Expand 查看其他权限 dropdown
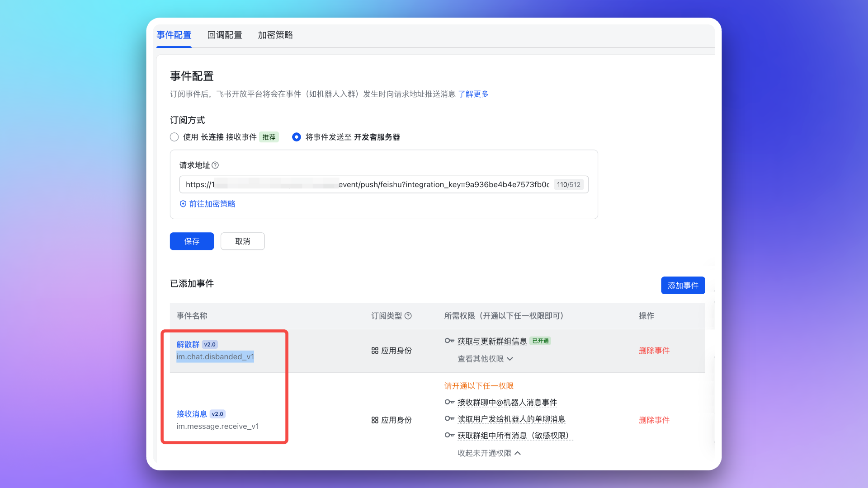The width and height of the screenshot is (868, 488). coord(485,359)
